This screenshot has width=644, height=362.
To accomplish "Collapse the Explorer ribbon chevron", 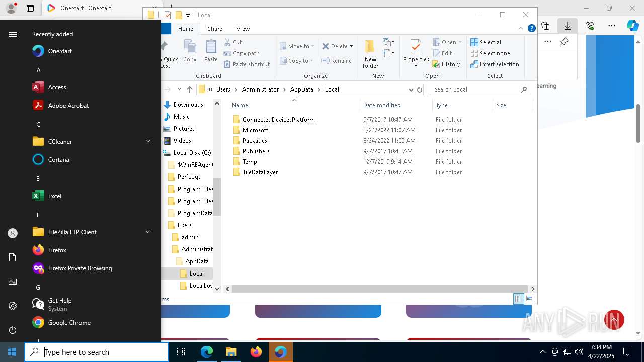I will [x=521, y=29].
